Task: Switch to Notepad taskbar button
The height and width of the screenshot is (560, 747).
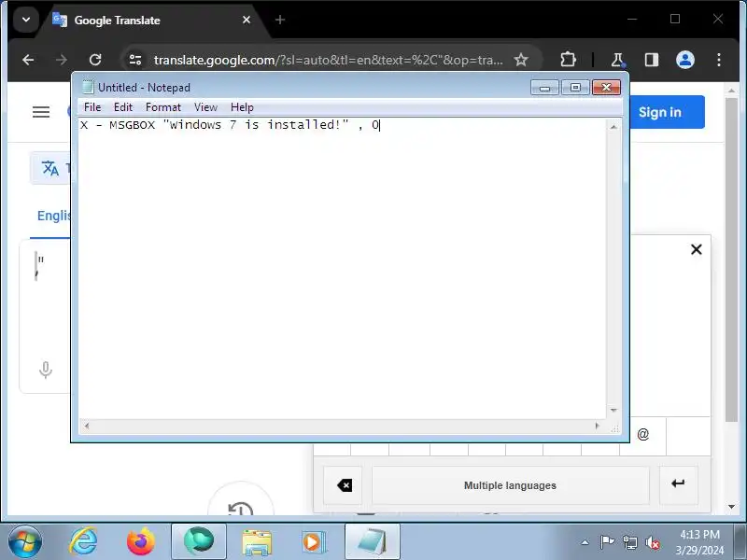Action: coord(372,542)
